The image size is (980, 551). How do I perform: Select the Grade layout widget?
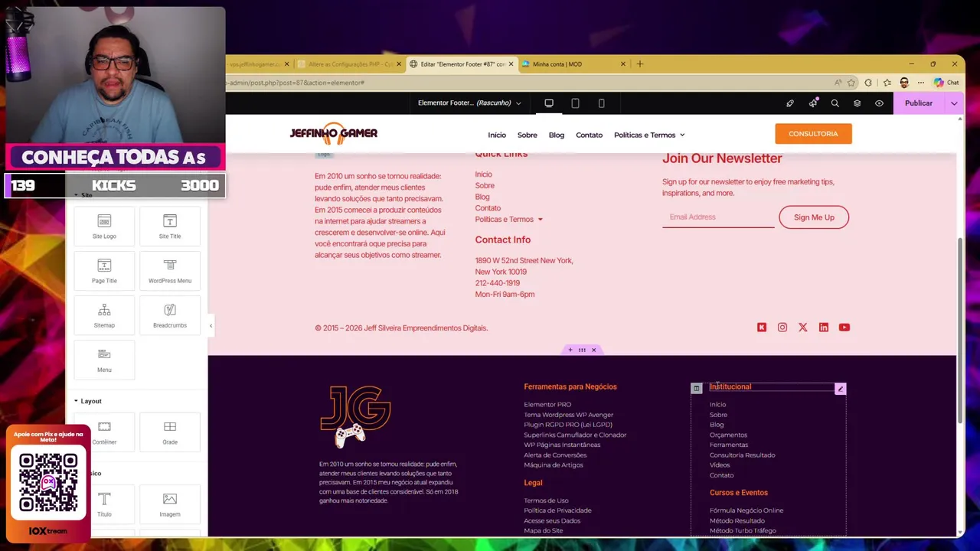pos(170,432)
